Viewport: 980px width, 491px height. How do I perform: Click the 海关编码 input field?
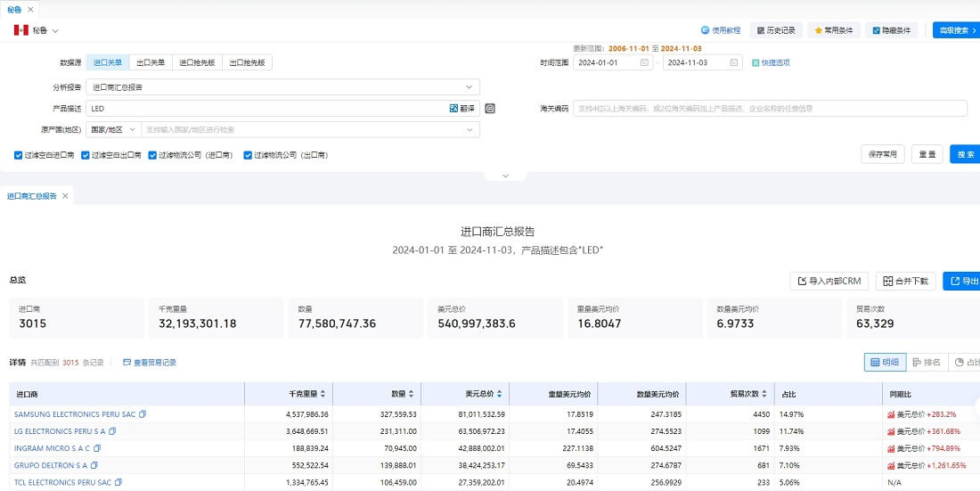(770, 108)
